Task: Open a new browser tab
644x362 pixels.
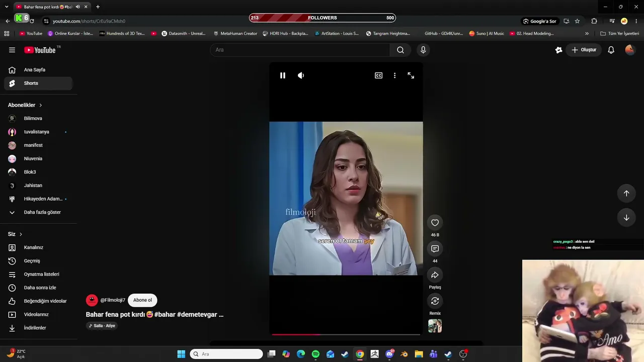Action: pos(98,7)
